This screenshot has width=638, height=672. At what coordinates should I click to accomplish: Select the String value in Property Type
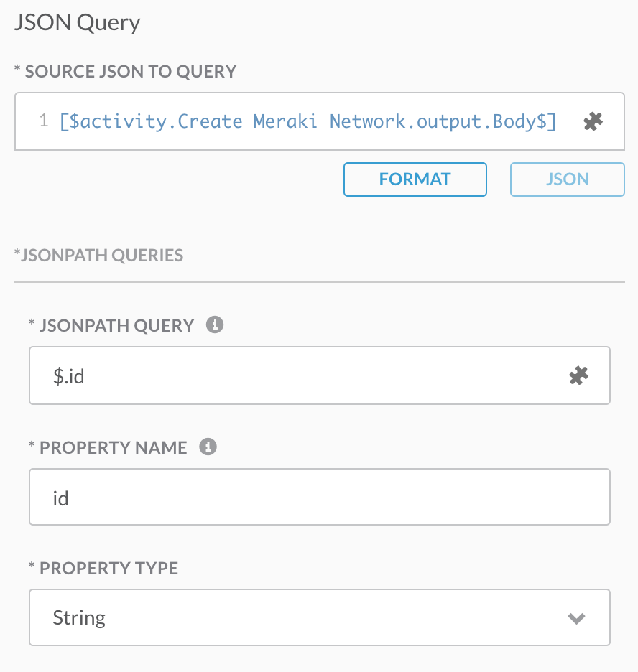click(x=79, y=617)
